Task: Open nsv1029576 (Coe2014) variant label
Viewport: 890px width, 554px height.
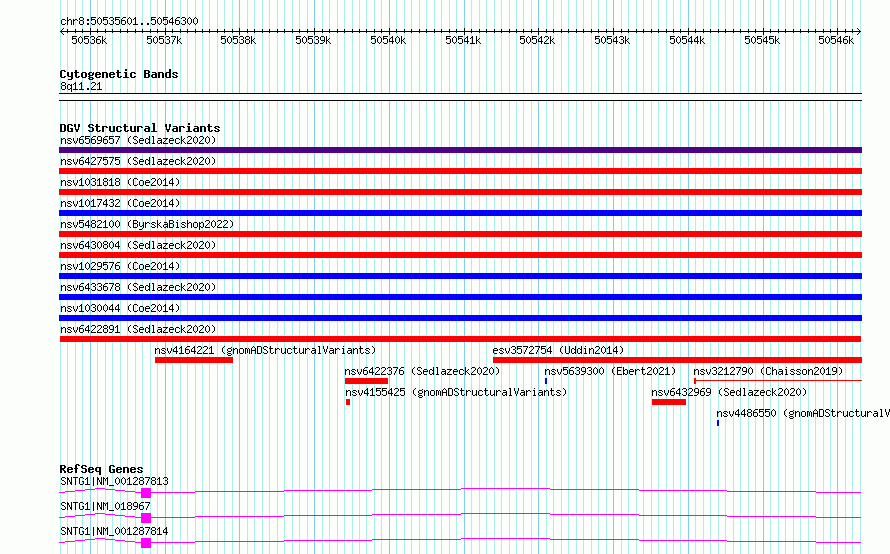Action: [120, 266]
